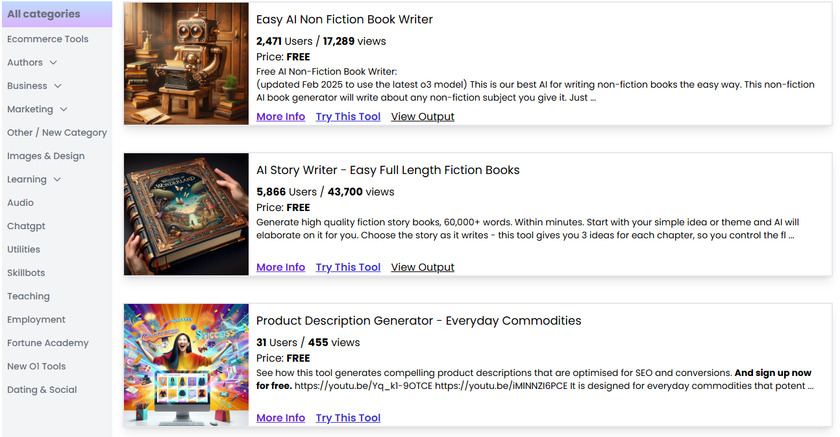Click the Wonderland storybook thumbnail
The image size is (840, 437).
click(186, 214)
